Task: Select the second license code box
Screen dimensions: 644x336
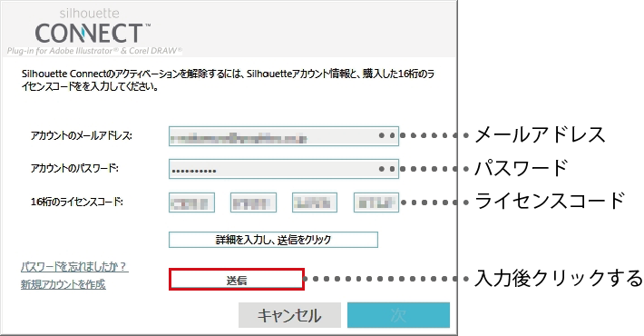Action: (253, 203)
